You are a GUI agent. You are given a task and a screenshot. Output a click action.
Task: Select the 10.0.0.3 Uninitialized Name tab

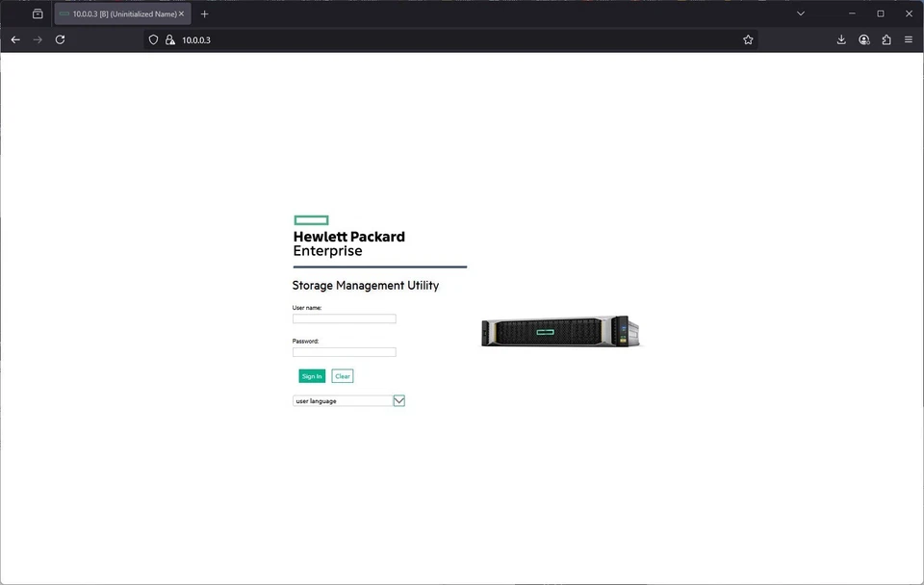click(120, 13)
